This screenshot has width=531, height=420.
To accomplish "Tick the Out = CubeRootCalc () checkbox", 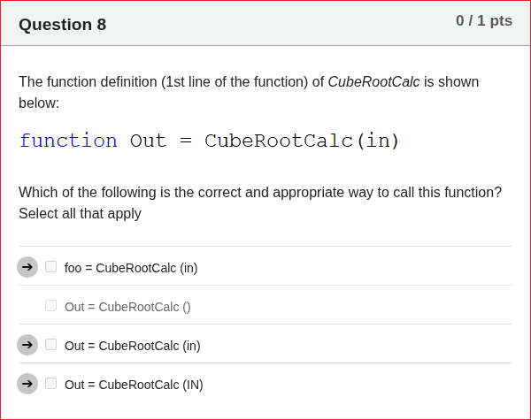I will 51,305.
